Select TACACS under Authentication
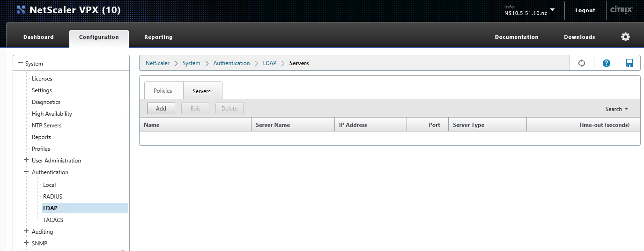Screen dimensions: 644x251 (53, 220)
